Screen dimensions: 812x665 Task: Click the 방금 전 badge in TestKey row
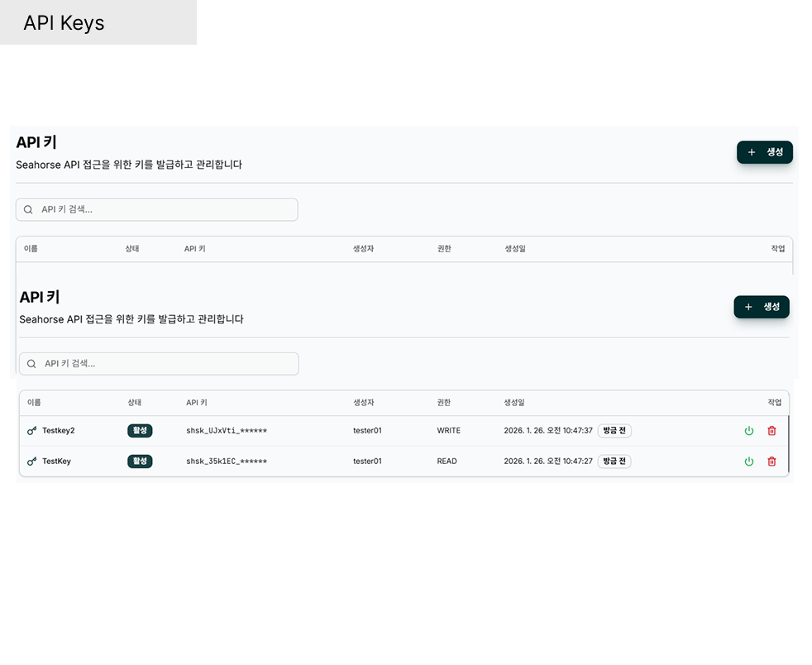tap(614, 462)
